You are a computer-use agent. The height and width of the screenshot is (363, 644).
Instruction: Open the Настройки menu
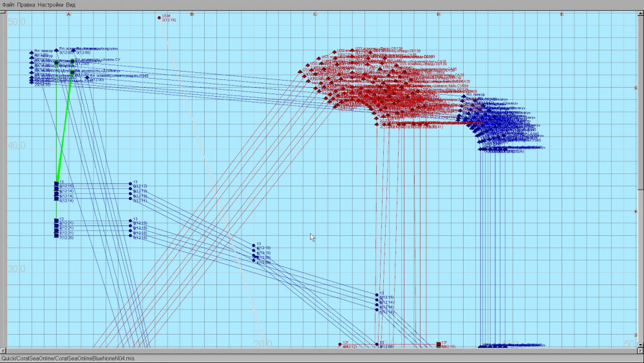pos(50,4)
